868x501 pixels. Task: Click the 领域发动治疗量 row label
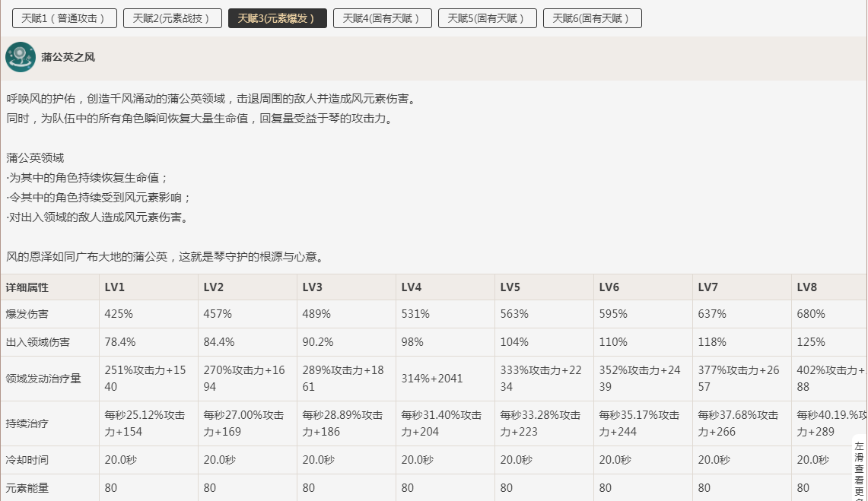point(43,378)
